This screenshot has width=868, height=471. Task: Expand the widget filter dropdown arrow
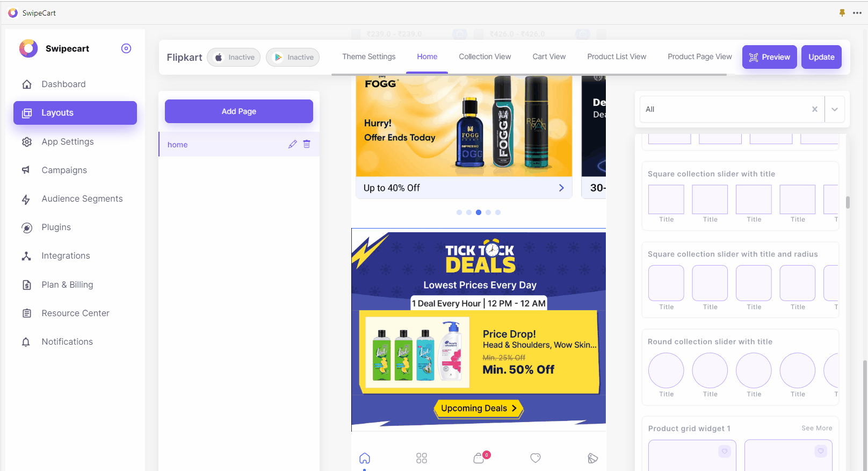click(x=835, y=109)
